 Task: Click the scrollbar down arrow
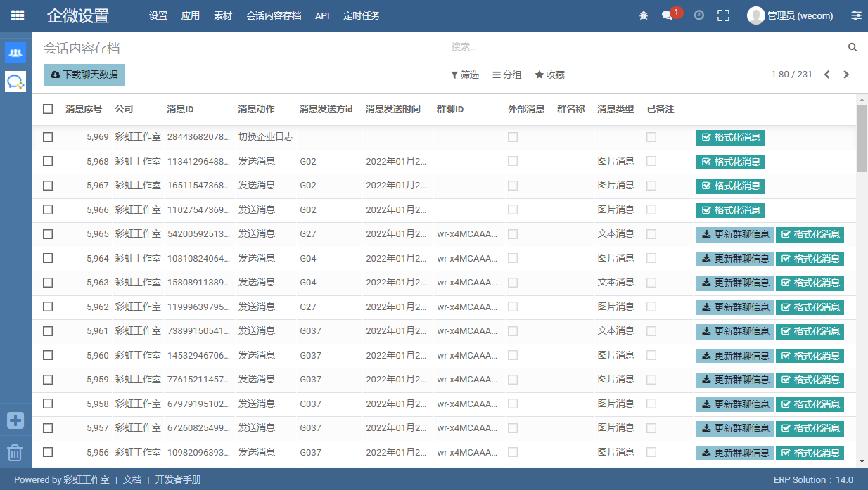tap(862, 461)
